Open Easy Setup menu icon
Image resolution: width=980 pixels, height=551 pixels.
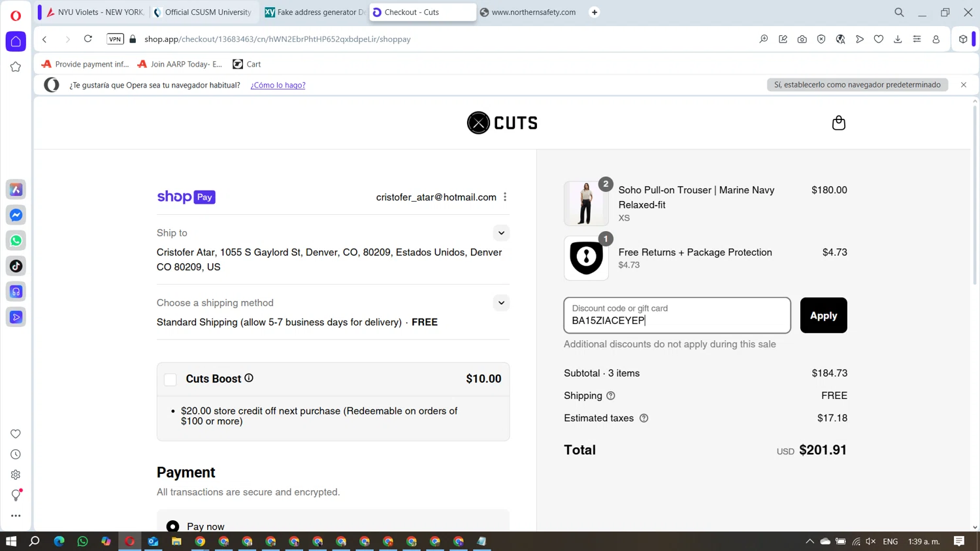(x=917, y=39)
